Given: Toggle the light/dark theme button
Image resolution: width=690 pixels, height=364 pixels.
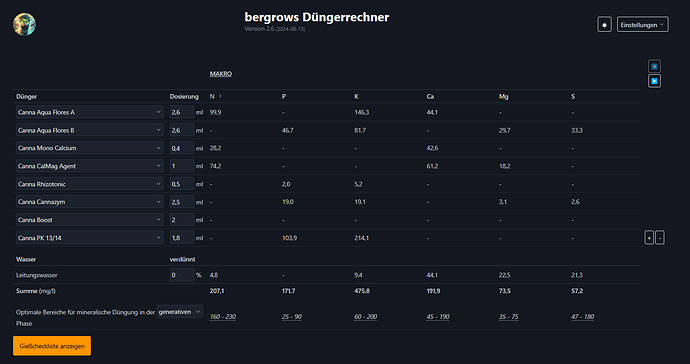Looking at the screenshot, I should [604, 25].
